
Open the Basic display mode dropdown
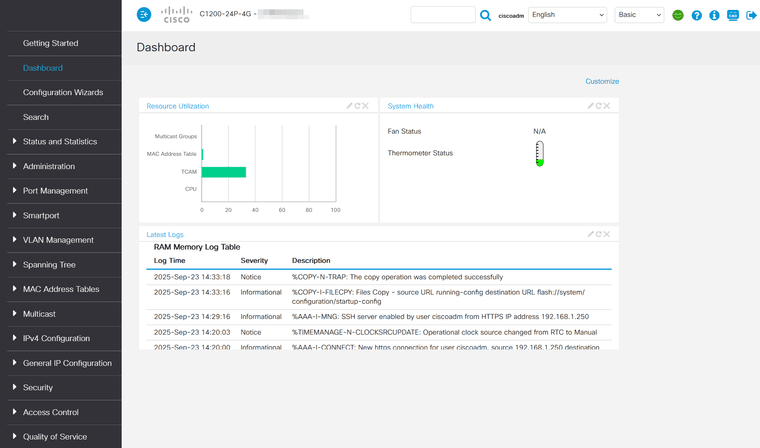[x=640, y=15]
